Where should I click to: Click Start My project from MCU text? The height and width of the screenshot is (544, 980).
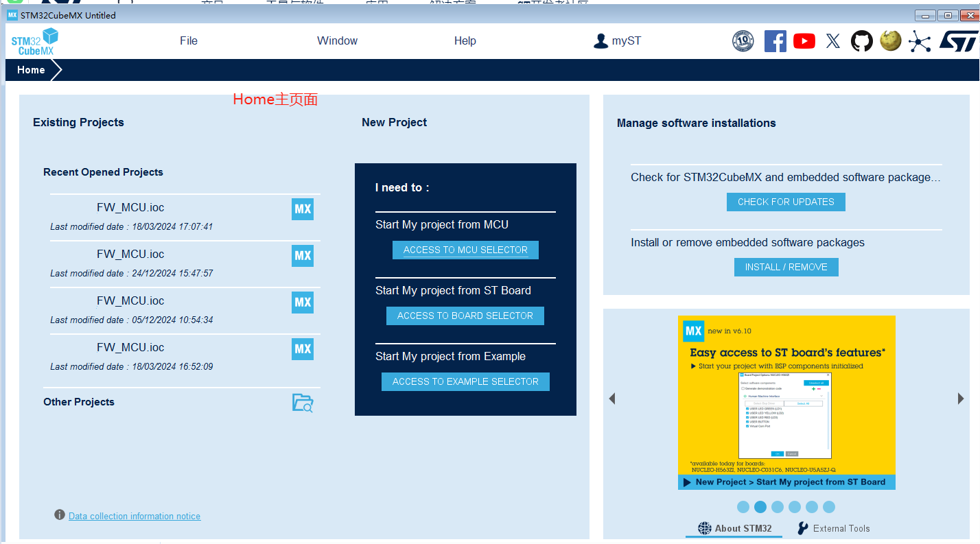[442, 225]
